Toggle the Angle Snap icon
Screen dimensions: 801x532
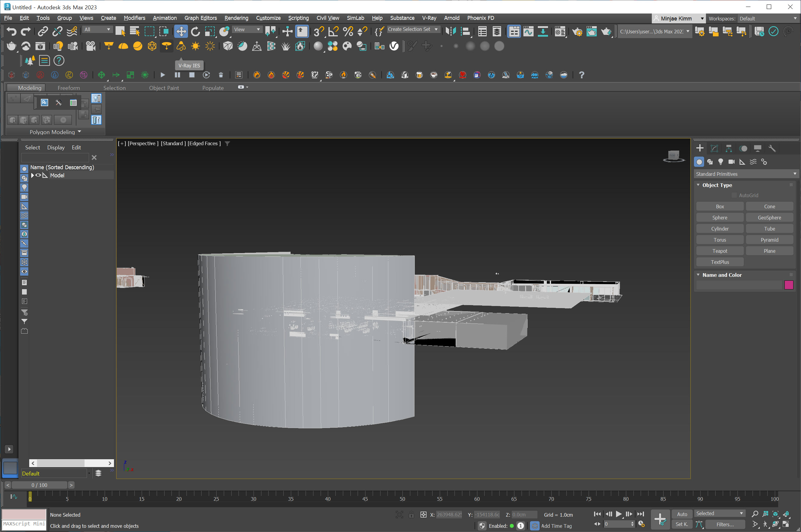tap(333, 32)
